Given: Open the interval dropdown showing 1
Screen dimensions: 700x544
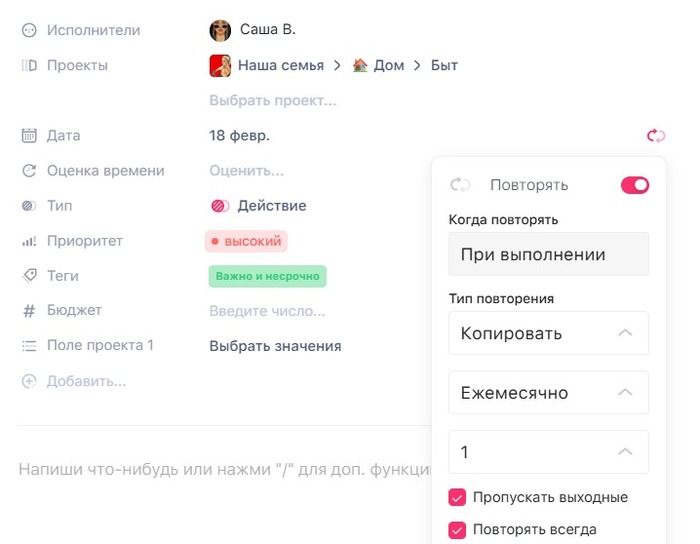Looking at the screenshot, I should click(x=548, y=452).
